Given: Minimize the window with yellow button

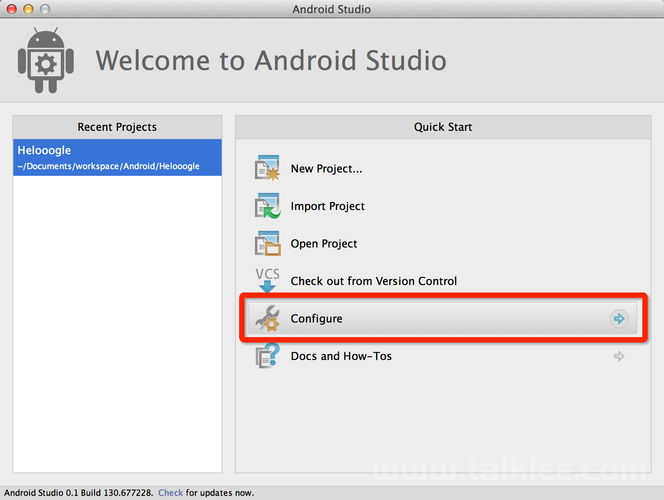Looking at the screenshot, I should point(28,9).
